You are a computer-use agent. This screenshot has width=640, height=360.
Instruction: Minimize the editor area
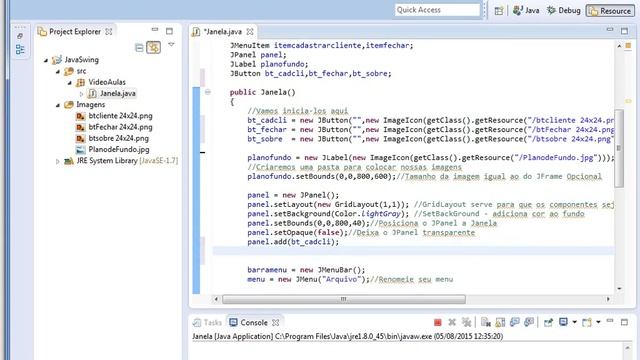(610, 29)
